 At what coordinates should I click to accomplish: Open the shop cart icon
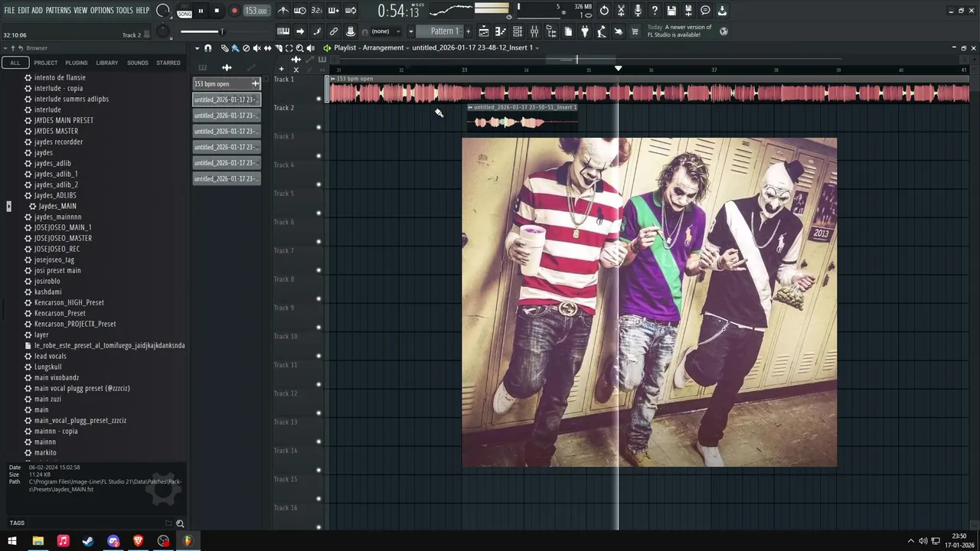pos(634,31)
